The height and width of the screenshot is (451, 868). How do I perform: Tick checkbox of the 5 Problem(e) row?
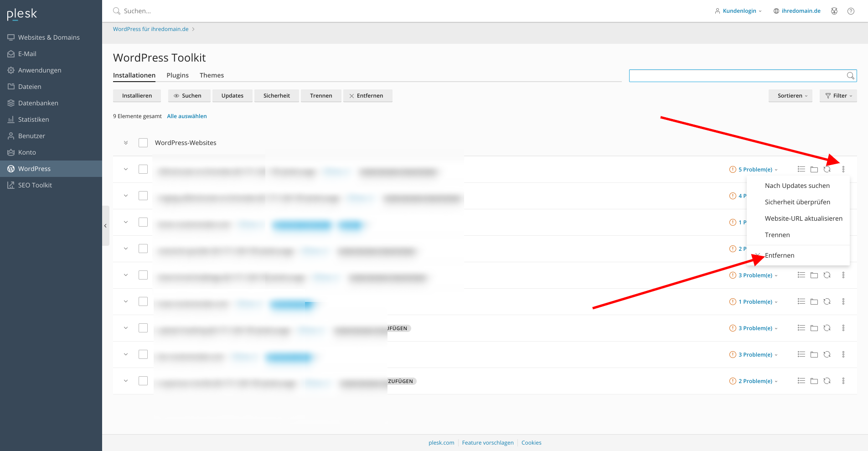[x=143, y=169]
